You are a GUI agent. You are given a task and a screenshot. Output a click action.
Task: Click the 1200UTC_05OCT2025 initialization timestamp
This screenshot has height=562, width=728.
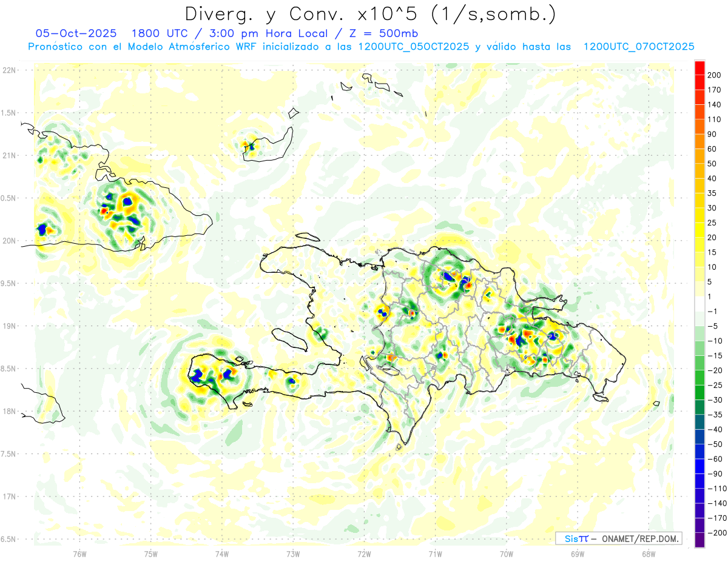point(413,47)
